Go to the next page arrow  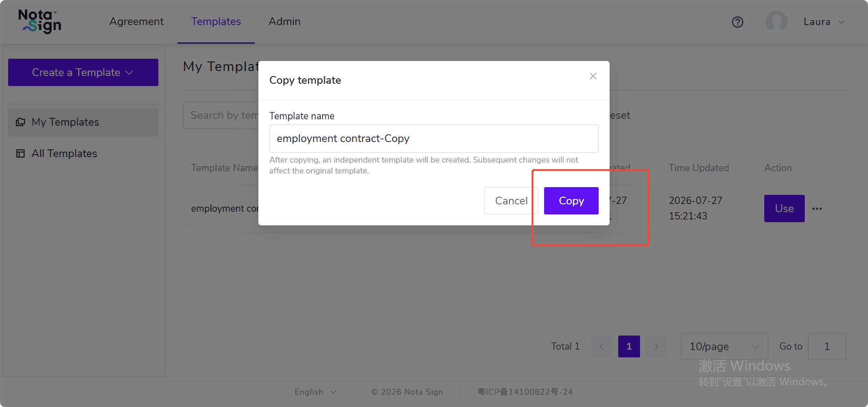click(x=656, y=346)
